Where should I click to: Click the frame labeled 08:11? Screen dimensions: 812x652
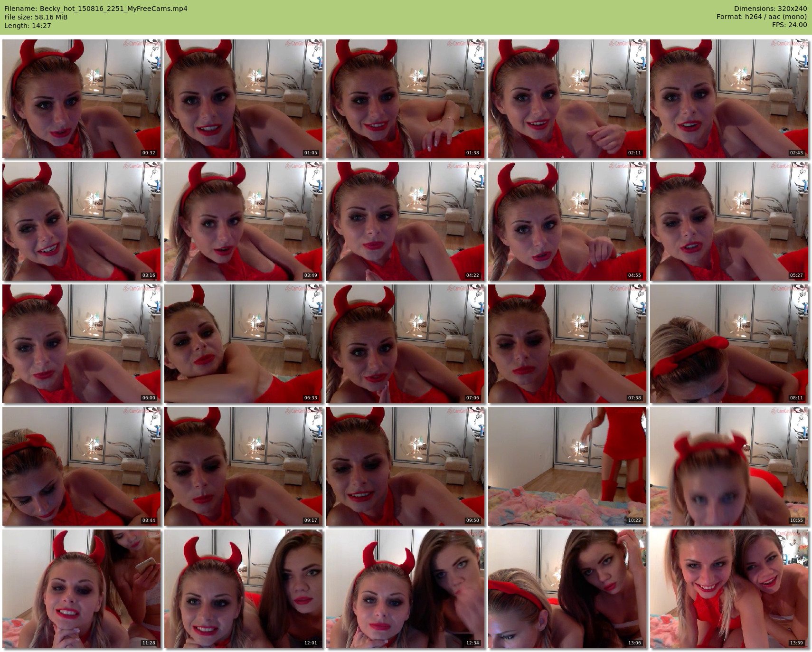click(729, 344)
